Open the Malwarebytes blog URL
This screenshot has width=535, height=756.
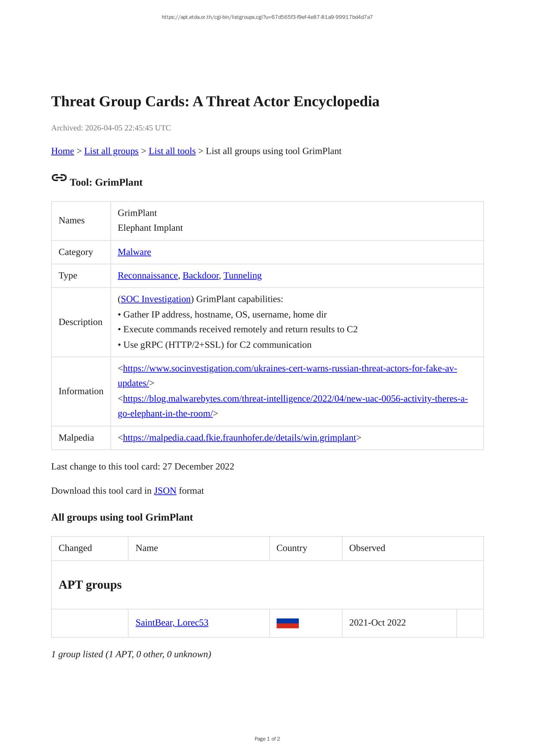pos(295,399)
